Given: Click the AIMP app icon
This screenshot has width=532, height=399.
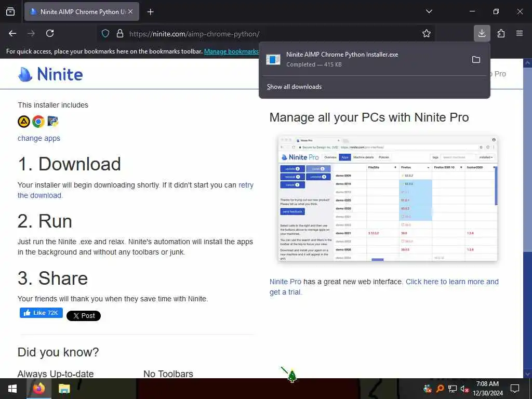Looking at the screenshot, I should coord(24,121).
